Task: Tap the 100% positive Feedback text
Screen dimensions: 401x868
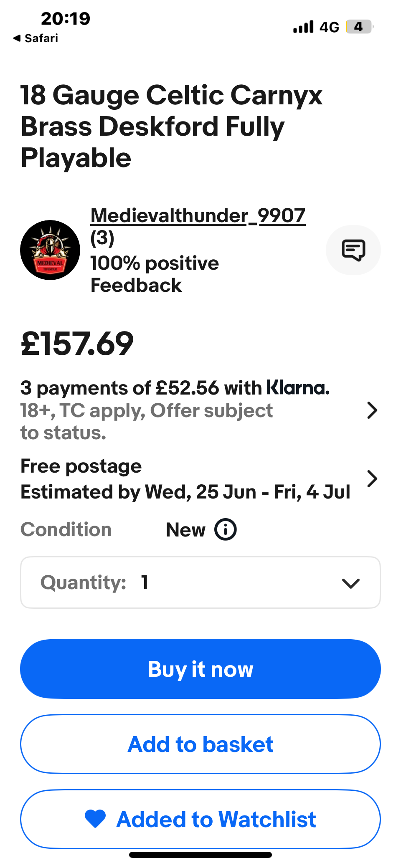Action: (155, 274)
